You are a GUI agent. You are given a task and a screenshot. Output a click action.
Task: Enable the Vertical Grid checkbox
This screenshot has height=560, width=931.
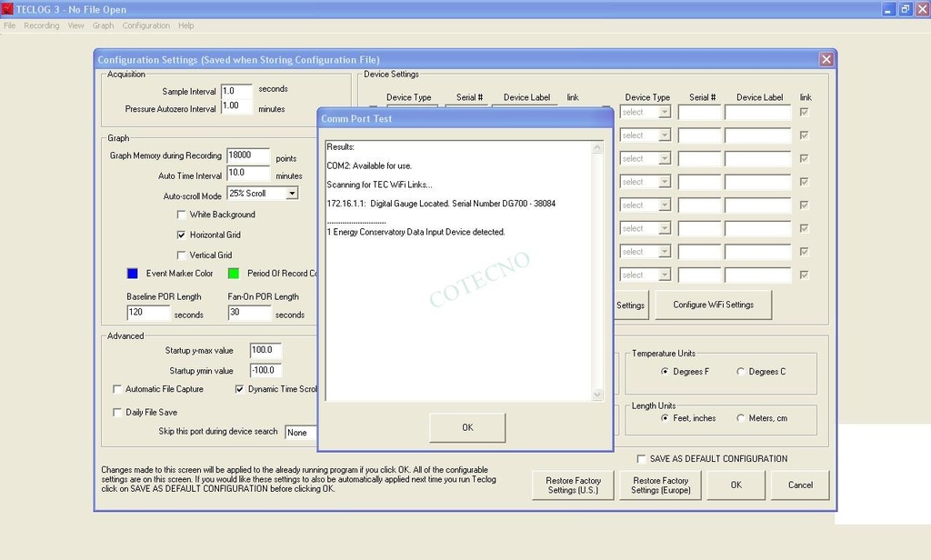click(x=182, y=255)
